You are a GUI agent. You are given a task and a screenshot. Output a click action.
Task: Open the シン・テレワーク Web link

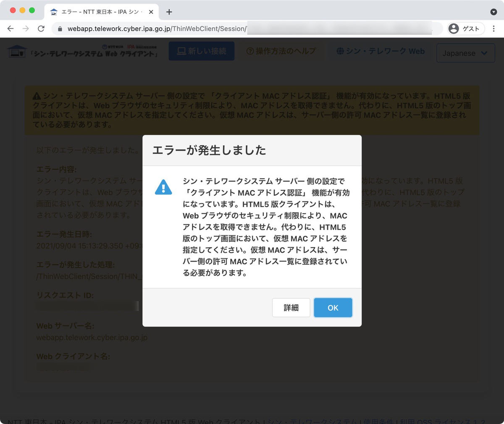click(x=381, y=51)
